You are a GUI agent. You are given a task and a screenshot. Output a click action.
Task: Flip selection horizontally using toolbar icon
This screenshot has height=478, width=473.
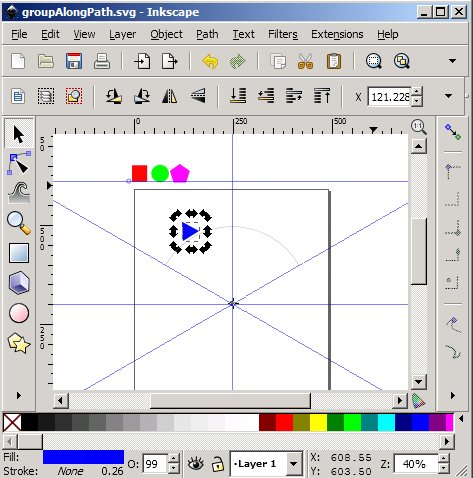(170, 97)
